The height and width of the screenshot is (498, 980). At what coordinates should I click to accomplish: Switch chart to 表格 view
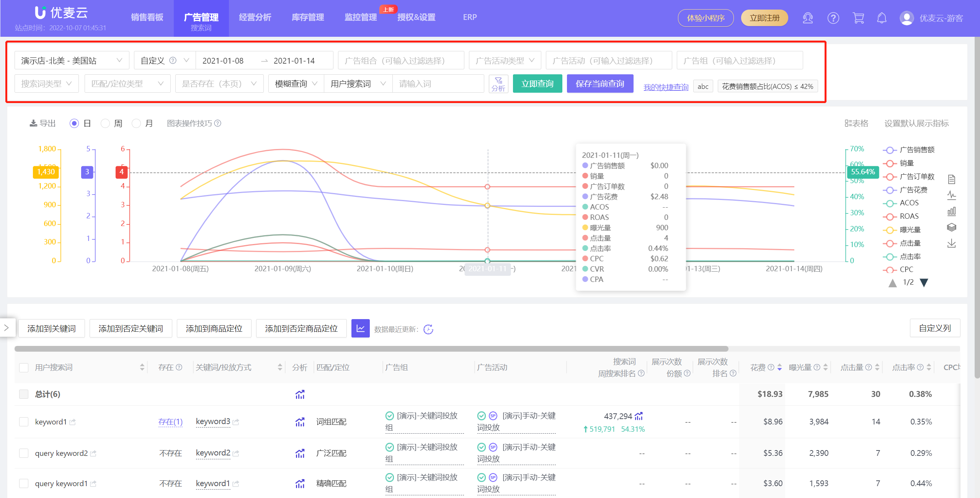pos(856,123)
